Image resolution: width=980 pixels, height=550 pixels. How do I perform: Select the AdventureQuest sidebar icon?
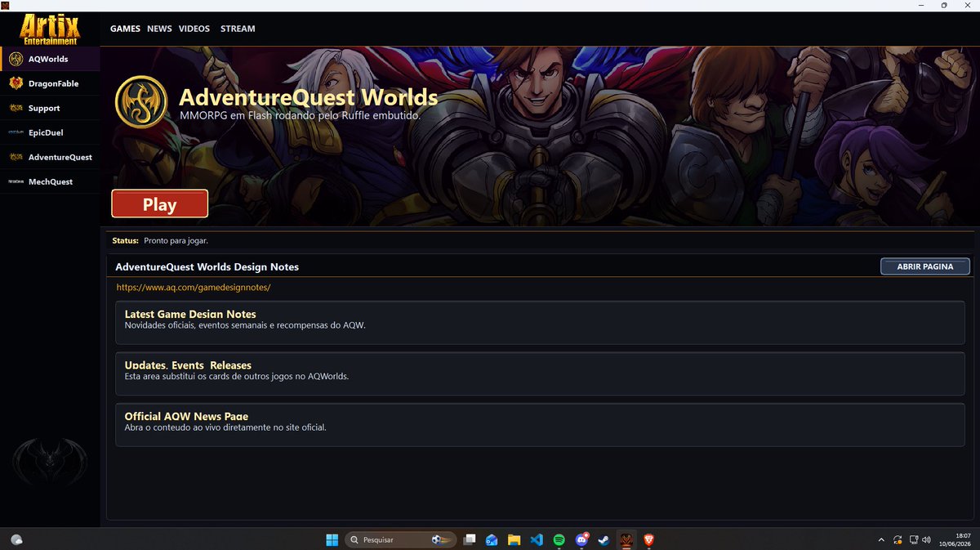16,157
